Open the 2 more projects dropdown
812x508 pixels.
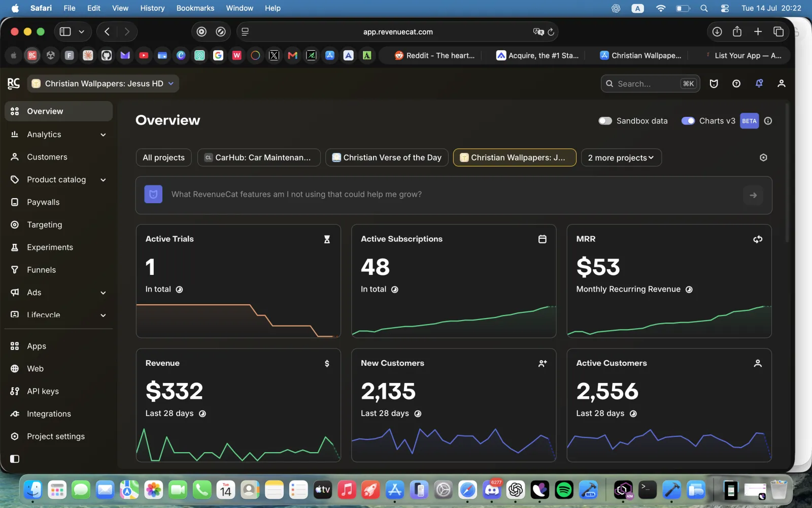[x=621, y=157]
